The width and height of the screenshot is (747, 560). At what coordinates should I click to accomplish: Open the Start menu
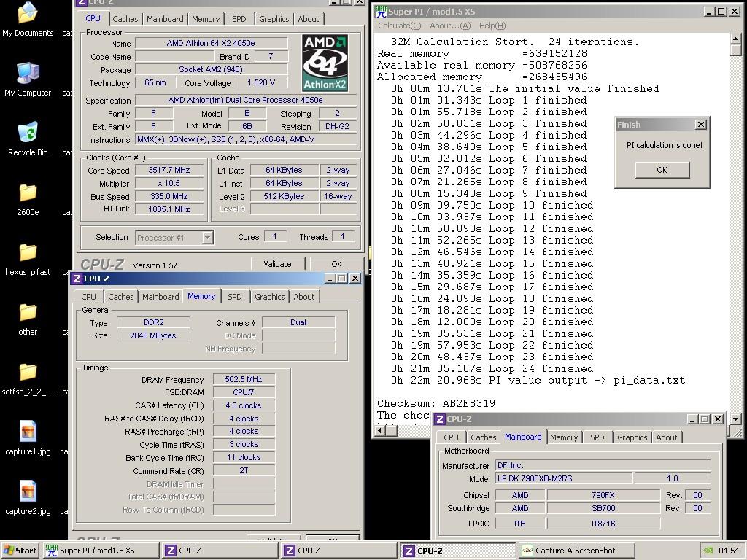point(20,551)
